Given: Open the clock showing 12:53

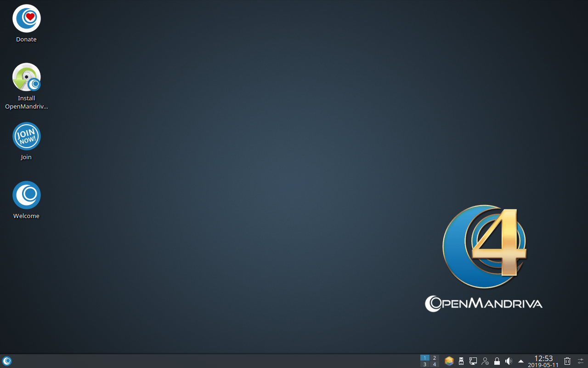Looking at the screenshot, I should tap(543, 358).
